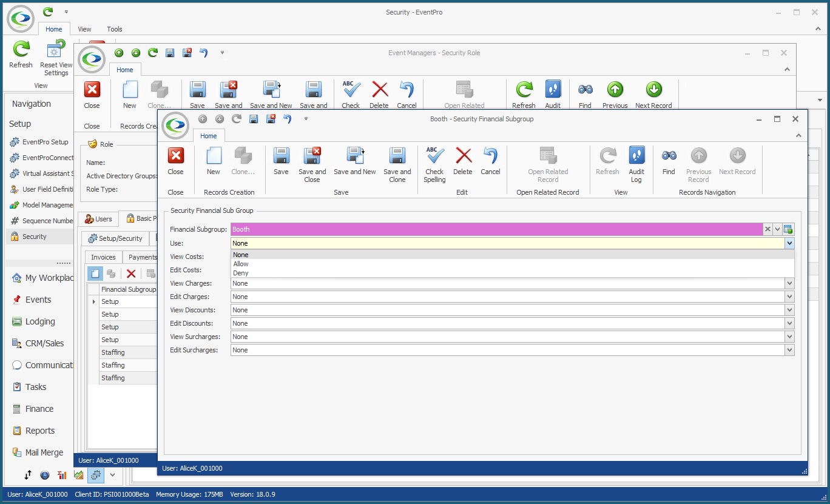This screenshot has height=504, width=830.
Task: Click Save in the Booth window ribbon
Action: point(281,161)
